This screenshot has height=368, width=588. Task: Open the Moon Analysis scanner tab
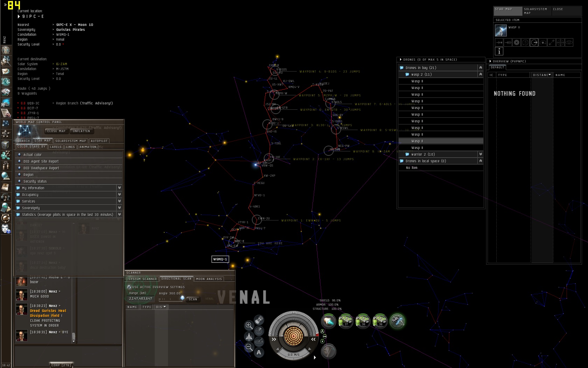209,279
